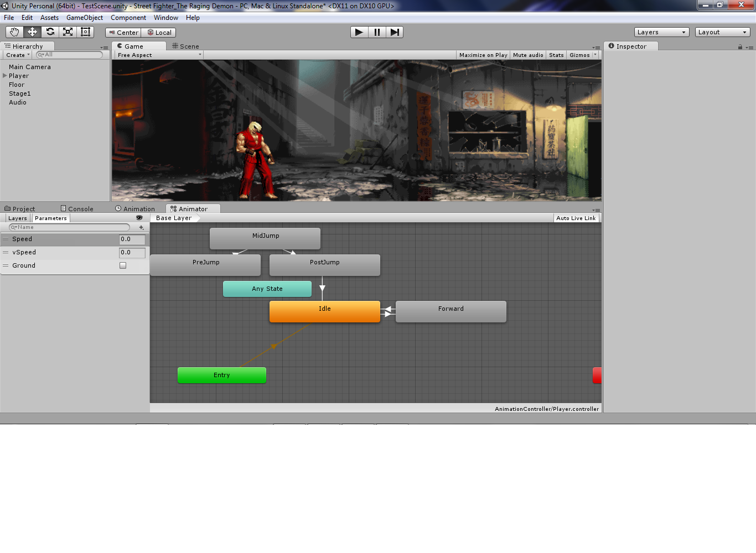Toggle the Stats overlay
The image size is (756, 553).
tap(556, 55)
